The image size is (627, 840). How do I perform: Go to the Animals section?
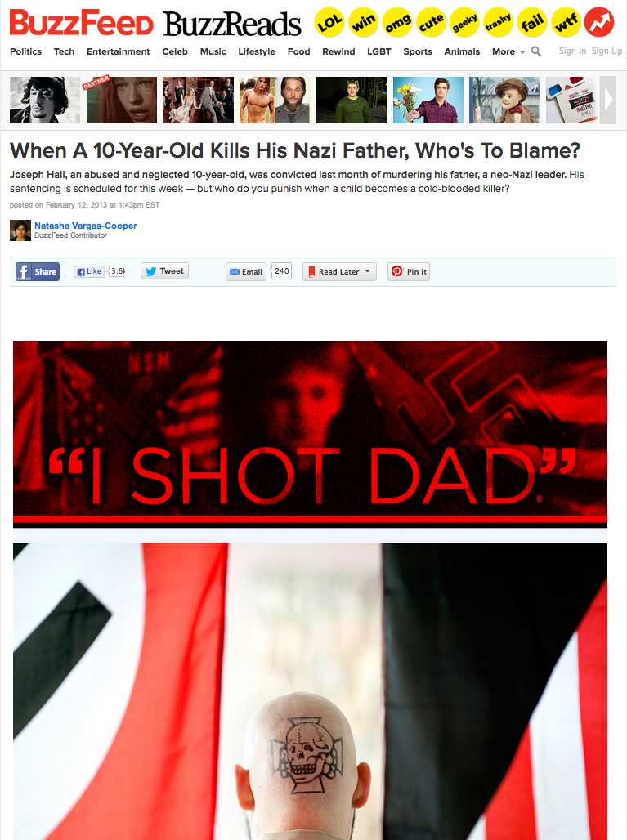point(462,51)
